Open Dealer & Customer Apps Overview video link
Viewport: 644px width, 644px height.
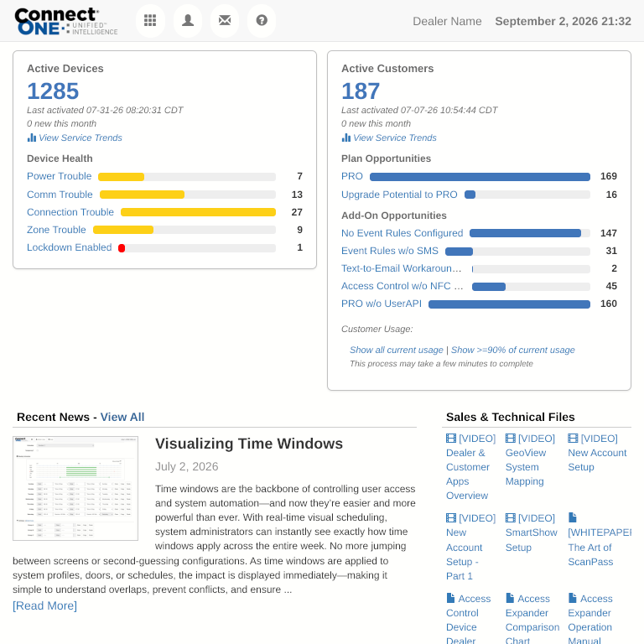pyautogui.click(x=470, y=467)
